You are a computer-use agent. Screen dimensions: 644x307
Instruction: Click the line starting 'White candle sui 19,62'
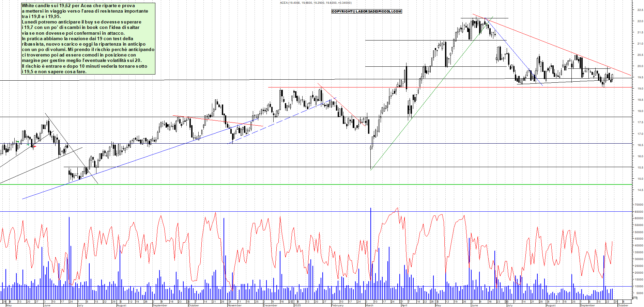point(78,5)
